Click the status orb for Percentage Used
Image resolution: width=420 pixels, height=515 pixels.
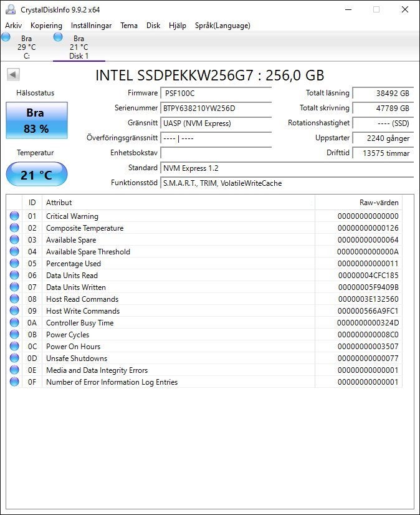(14, 263)
